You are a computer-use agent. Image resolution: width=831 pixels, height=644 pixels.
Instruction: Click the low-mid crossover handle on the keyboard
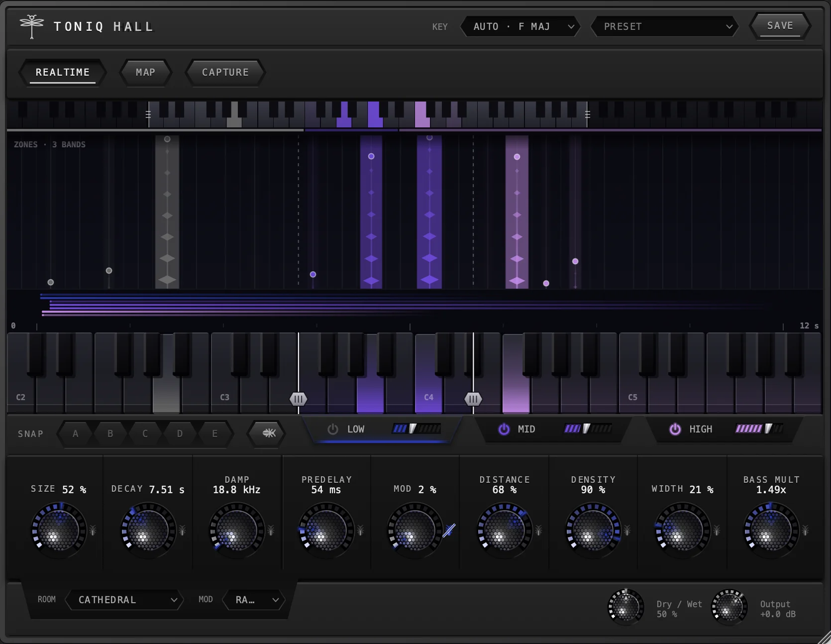click(299, 399)
